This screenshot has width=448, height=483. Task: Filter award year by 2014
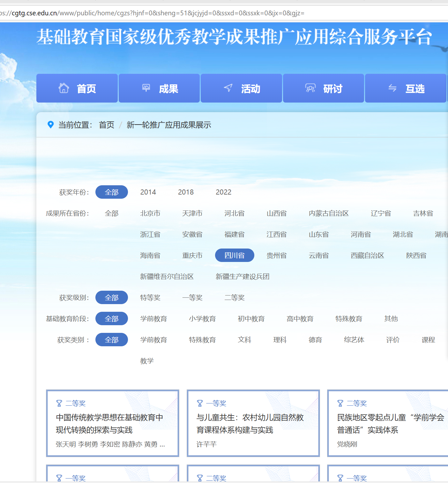(148, 192)
